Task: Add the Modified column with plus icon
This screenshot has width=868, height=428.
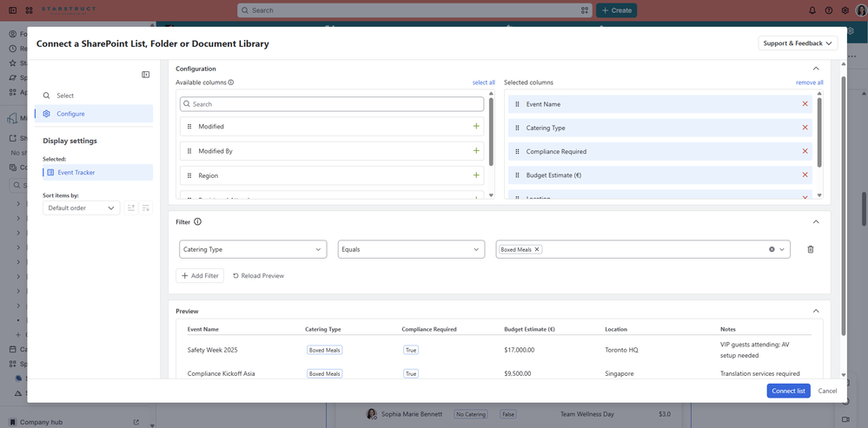Action: [x=476, y=126]
